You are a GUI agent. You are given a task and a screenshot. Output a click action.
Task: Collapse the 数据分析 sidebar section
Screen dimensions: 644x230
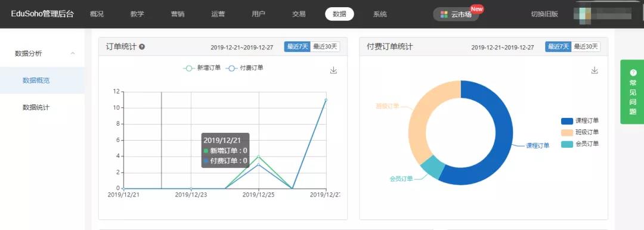pos(73,54)
